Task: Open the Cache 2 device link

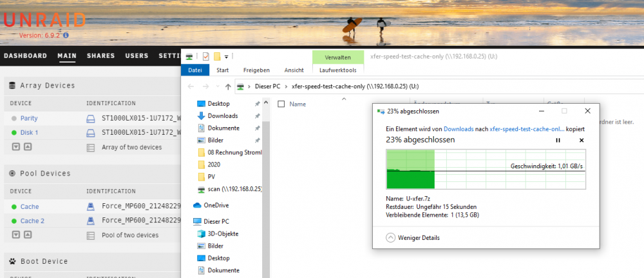Action: click(x=32, y=221)
